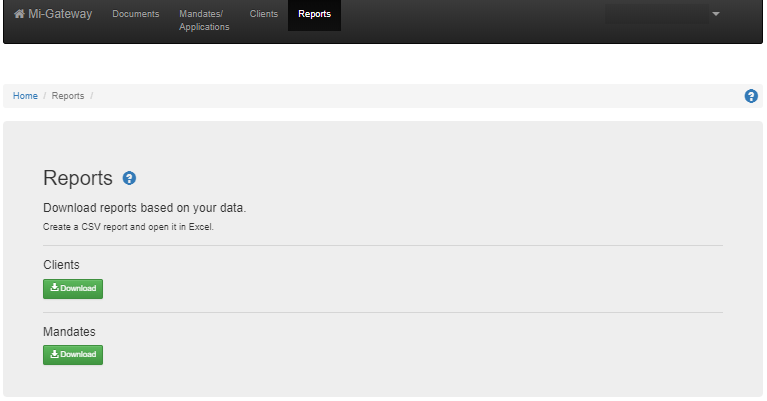Click Reports in the breadcrumb trail
The height and width of the screenshot is (401, 767).
pos(68,96)
